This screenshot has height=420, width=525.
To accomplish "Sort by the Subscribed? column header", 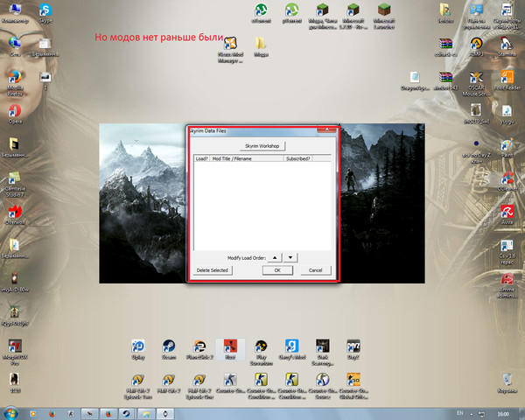I will [x=298, y=158].
